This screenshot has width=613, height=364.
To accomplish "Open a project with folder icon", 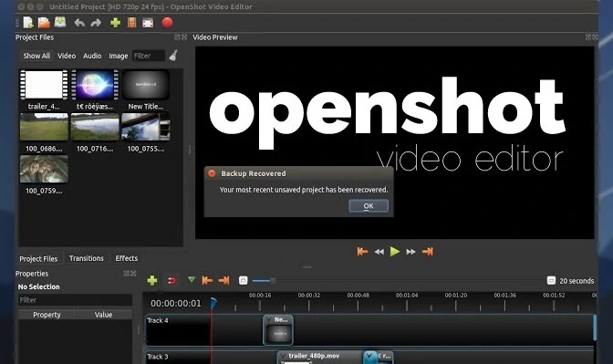I will (x=44, y=23).
